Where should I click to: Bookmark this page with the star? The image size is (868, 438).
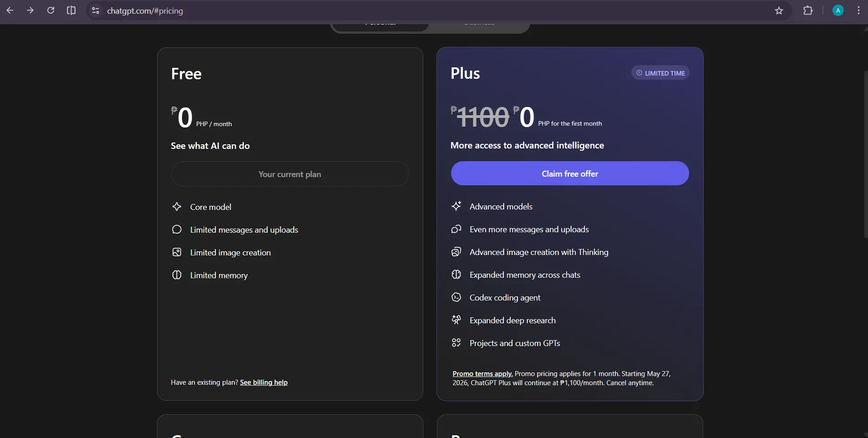click(779, 10)
